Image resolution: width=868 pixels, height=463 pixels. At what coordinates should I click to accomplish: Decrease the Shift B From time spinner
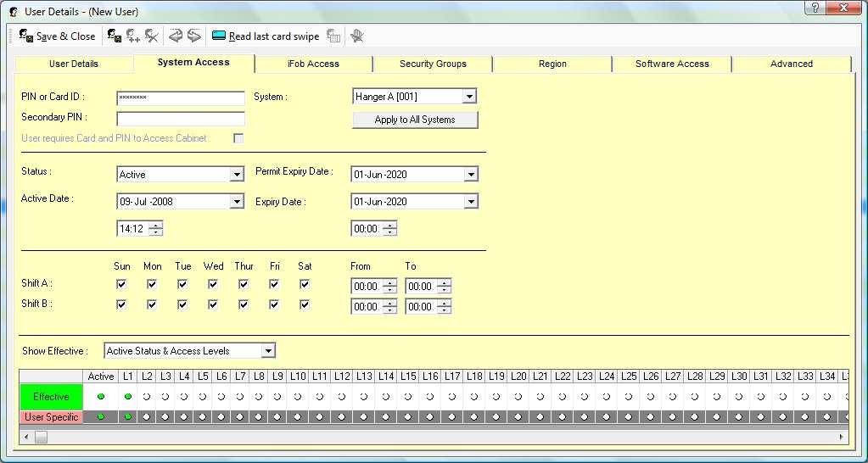[x=390, y=310]
